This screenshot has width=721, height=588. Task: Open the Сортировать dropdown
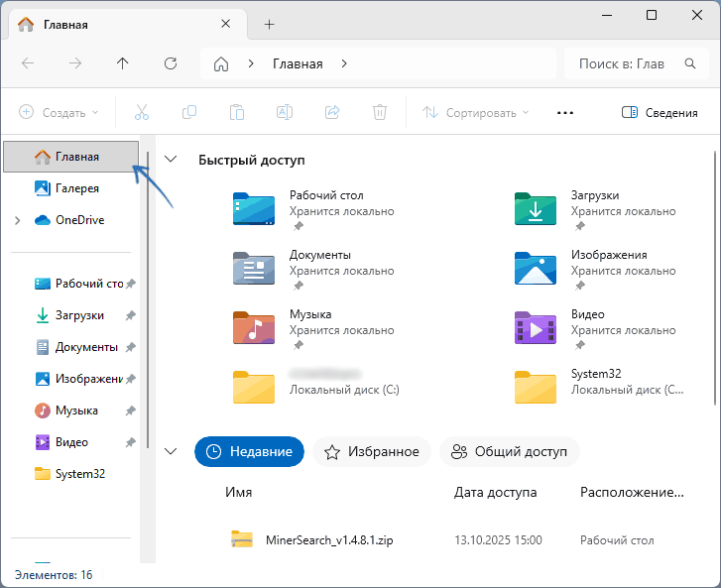[x=476, y=112]
